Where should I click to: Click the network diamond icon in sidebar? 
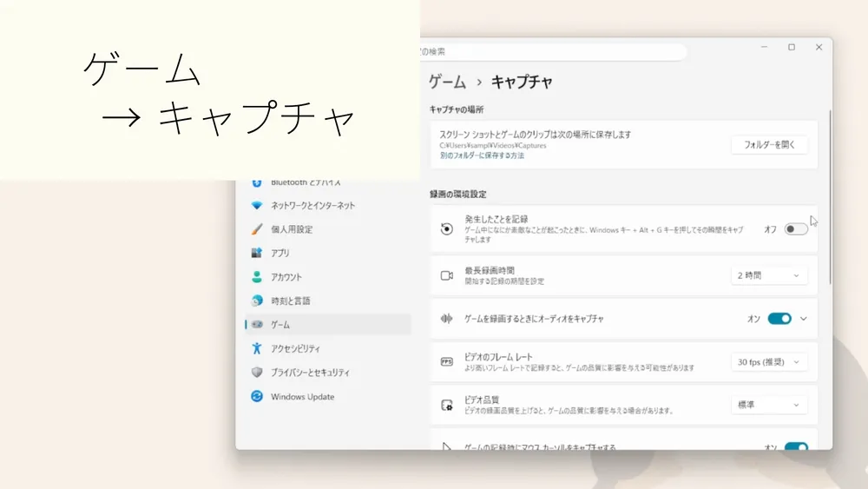point(256,206)
